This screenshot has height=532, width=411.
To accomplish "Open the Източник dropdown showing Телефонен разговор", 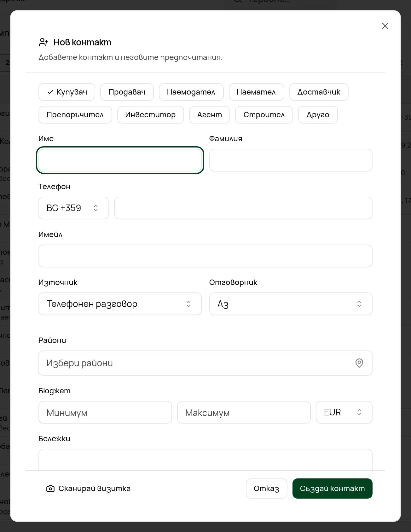I will click(120, 304).
